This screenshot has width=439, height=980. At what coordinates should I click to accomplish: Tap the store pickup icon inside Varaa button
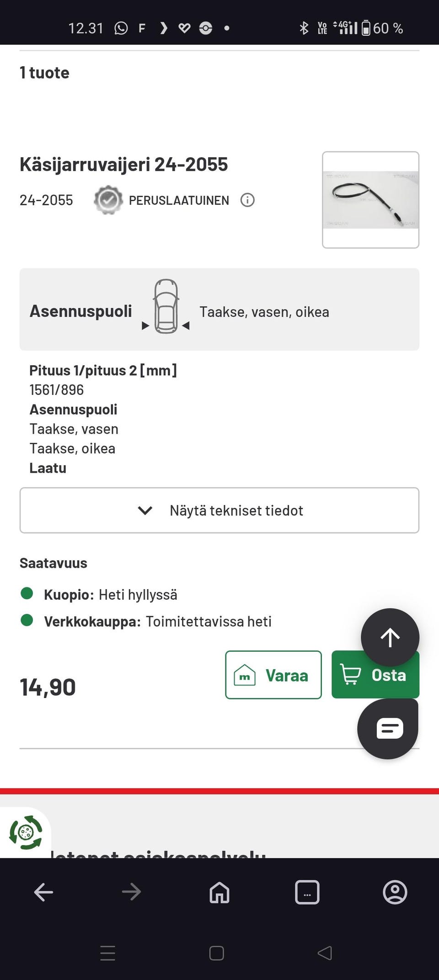244,675
